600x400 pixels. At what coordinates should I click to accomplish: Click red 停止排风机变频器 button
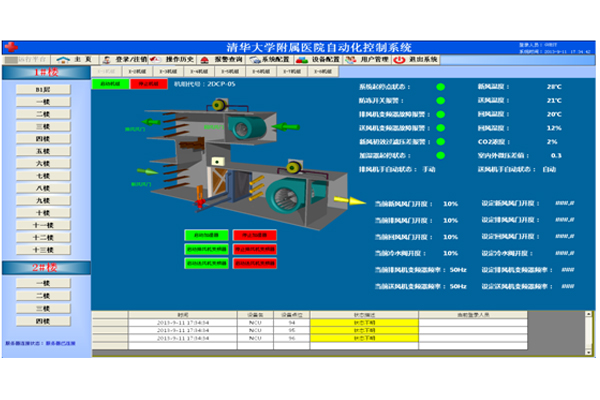click(255, 249)
